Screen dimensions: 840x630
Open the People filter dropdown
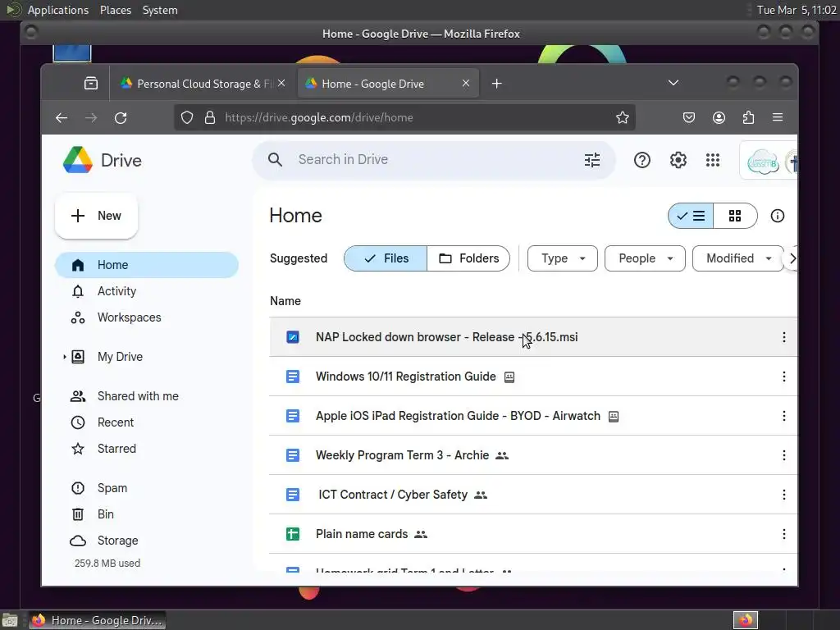645,258
